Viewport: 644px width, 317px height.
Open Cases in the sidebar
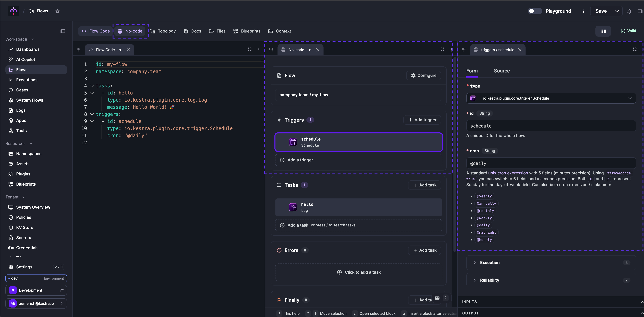point(36,90)
